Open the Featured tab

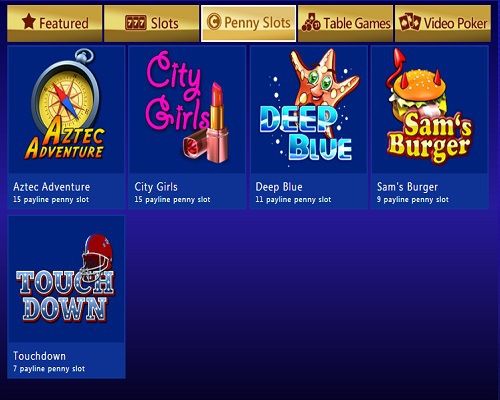(x=55, y=23)
